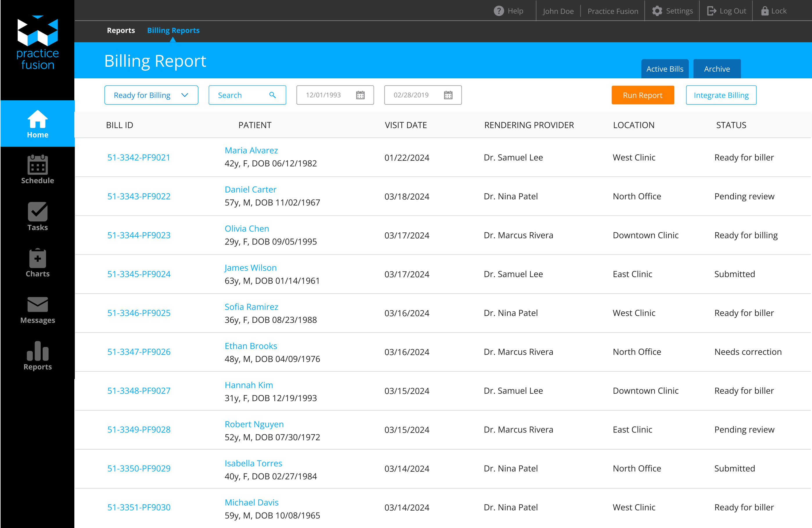Click the Log Out exit icon

pos(711,11)
